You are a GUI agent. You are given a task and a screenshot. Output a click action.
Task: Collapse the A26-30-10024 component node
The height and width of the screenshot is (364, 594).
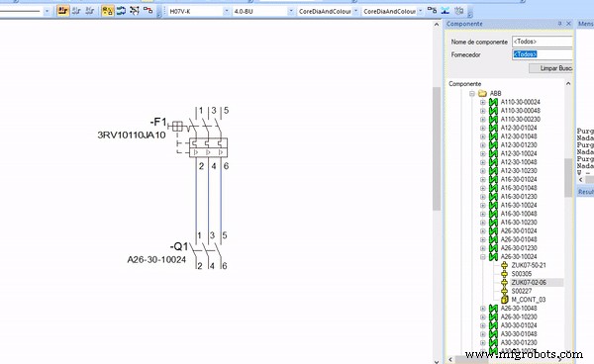[x=483, y=257]
